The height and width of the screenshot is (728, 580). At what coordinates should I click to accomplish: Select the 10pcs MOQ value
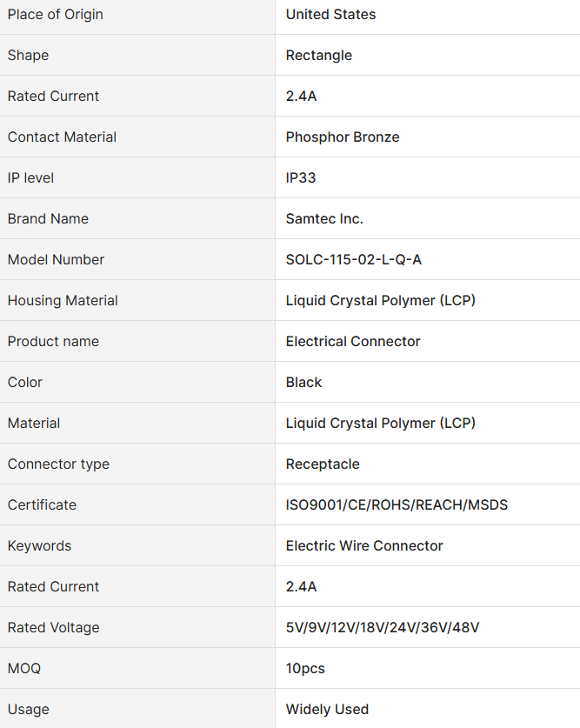[305, 668]
